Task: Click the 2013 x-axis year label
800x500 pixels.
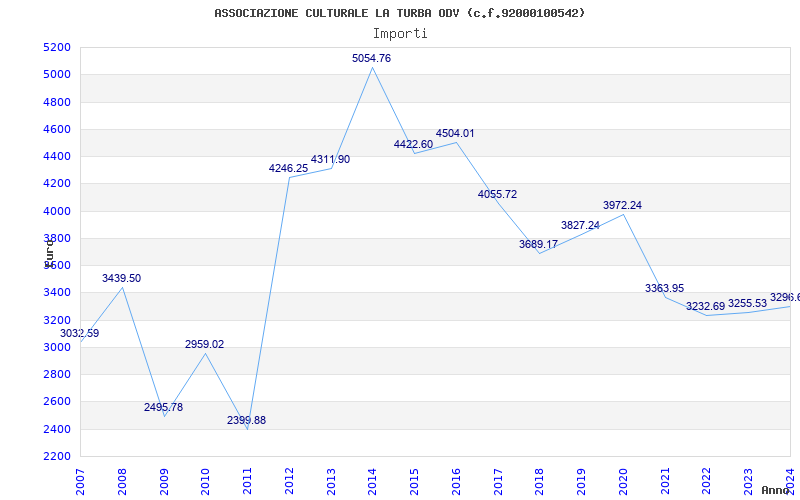Action: [331, 482]
